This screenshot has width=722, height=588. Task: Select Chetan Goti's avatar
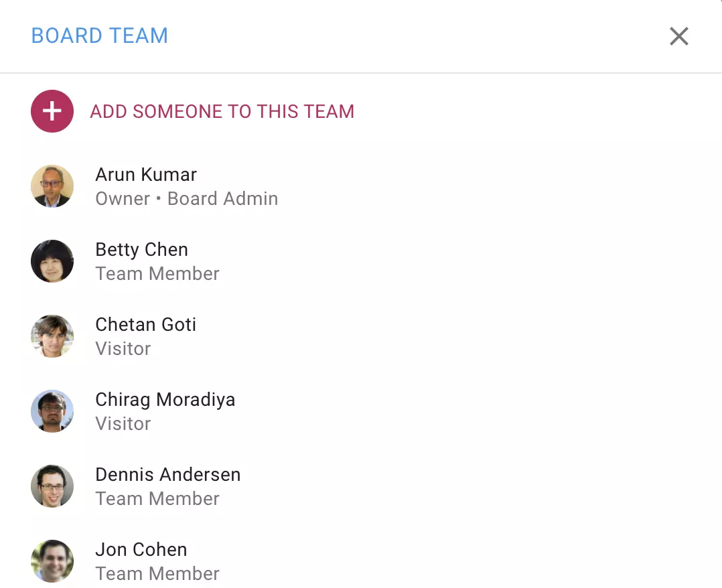pos(52,336)
